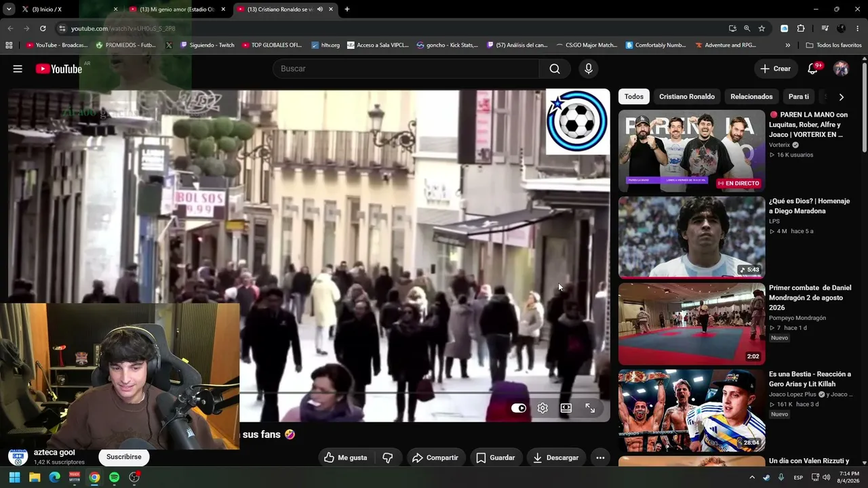Viewport: 868px width, 488px height.
Task: Open the Todos los favoritos folder
Action: click(833, 45)
